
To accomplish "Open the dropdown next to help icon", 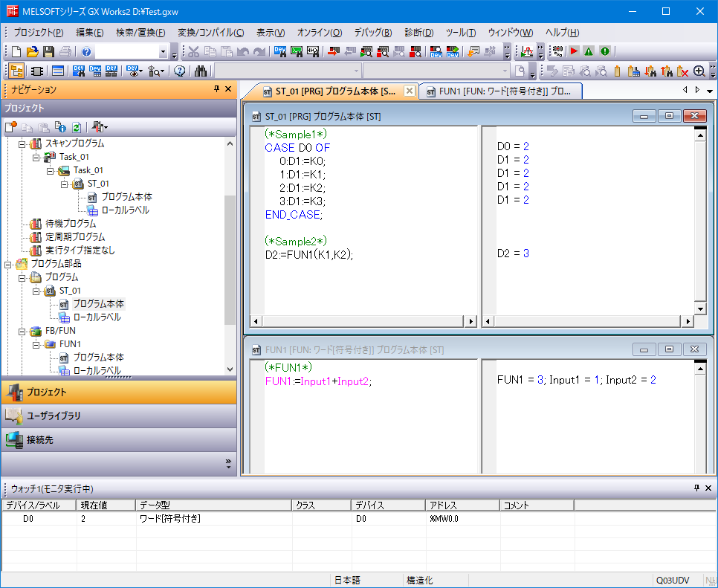I will (x=164, y=51).
